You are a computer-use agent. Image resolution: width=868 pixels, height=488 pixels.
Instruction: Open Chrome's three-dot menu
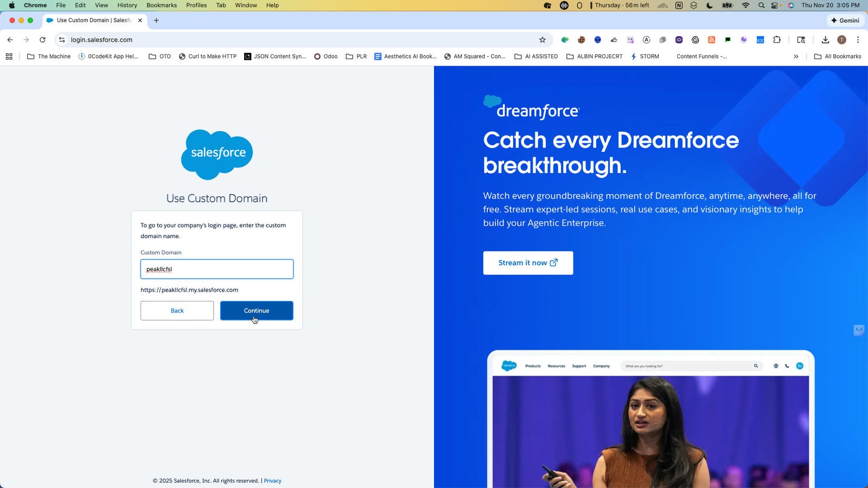coord(858,40)
